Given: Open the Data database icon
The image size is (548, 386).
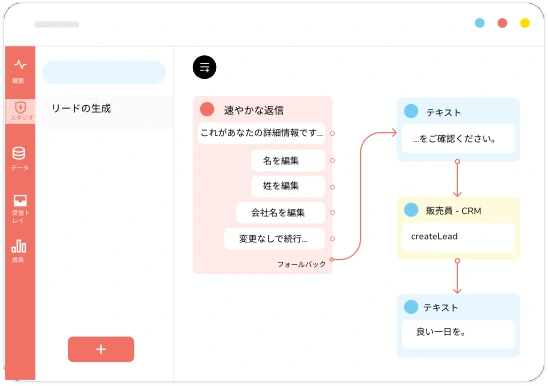Looking at the screenshot, I should pyautogui.click(x=19, y=153).
